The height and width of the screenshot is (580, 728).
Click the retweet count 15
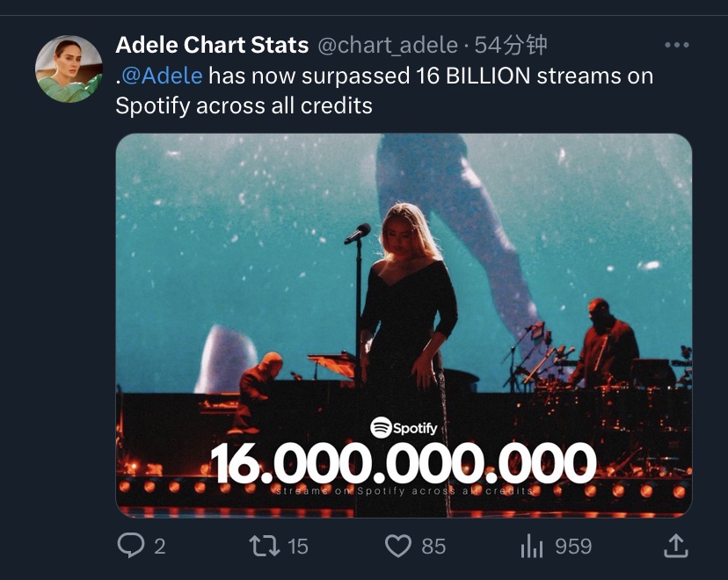(297, 547)
